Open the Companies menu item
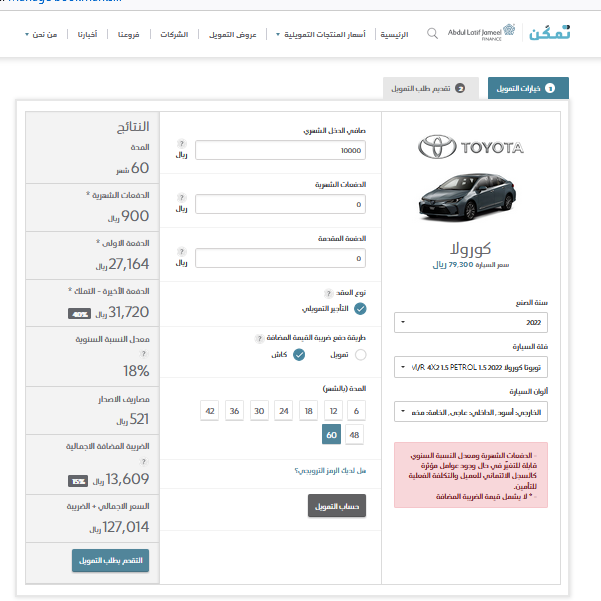The width and height of the screenshot is (601, 601). coord(174,34)
